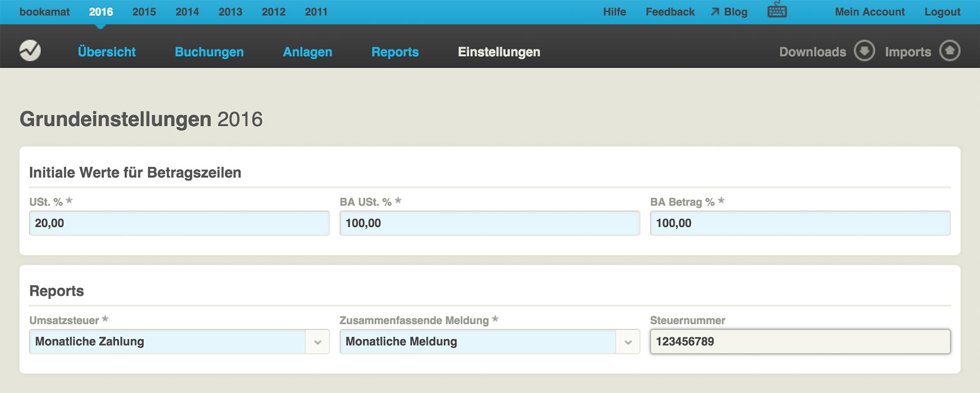The height and width of the screenshot is (393, 980).
Task: Click the keyboard shortcuts icon
Action: 777,11
